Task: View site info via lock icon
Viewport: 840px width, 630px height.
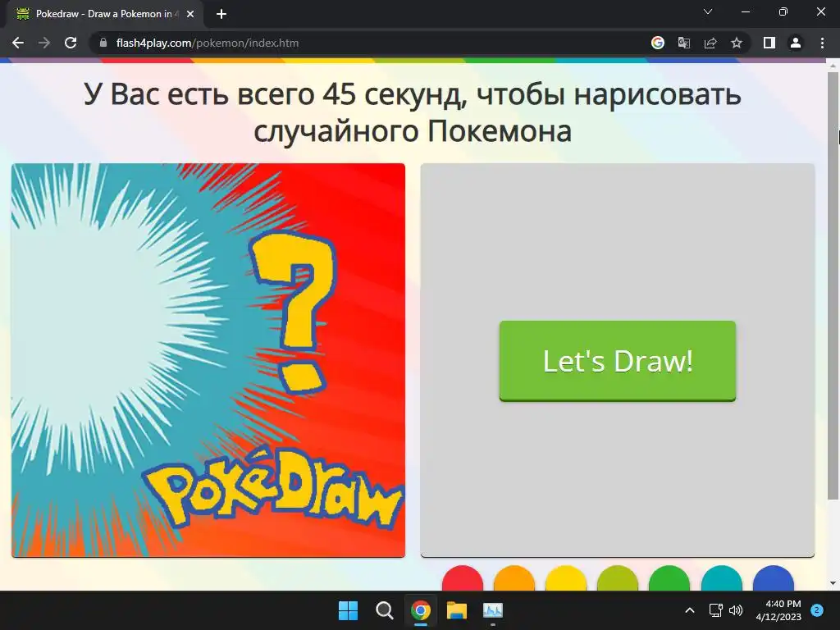Action: [x=103, y=43]
